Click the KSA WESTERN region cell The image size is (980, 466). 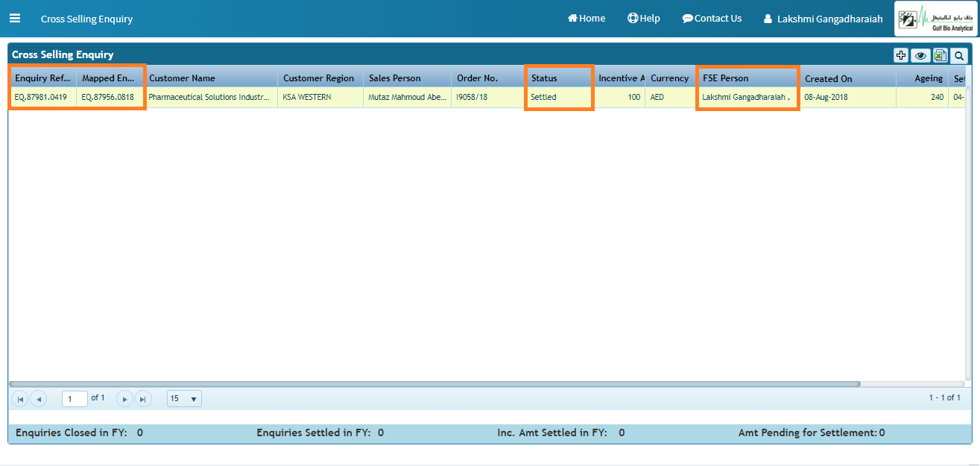click(320, 98)
